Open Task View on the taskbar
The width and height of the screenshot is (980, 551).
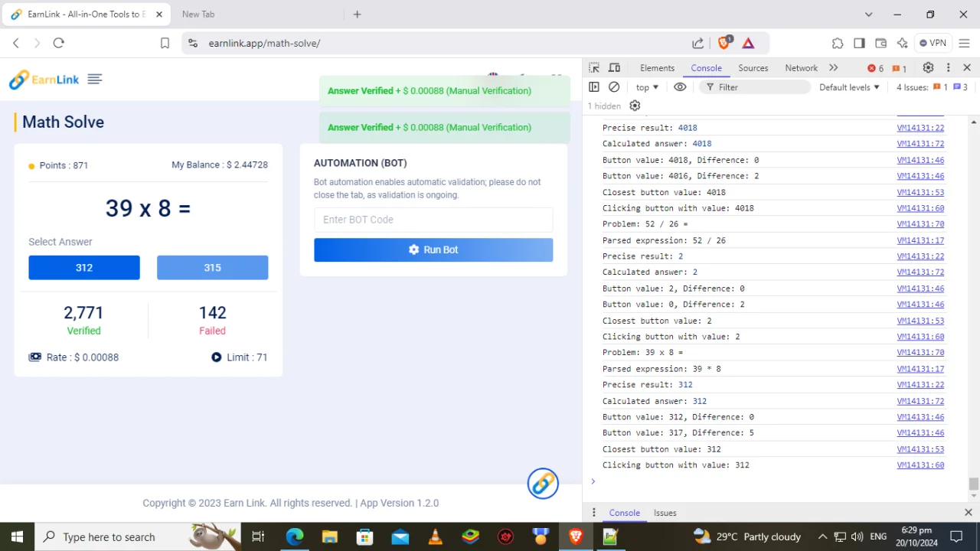pos(258,536)
